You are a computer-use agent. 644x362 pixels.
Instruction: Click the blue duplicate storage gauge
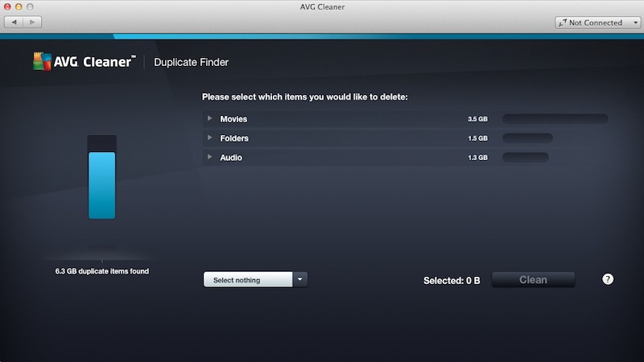(x=102, y=183)
